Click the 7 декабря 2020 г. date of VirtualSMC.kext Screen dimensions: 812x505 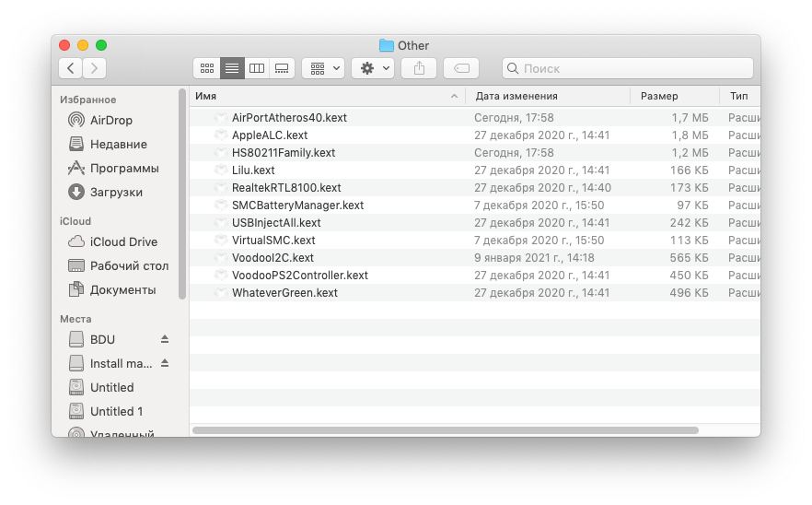coord(539,241)
